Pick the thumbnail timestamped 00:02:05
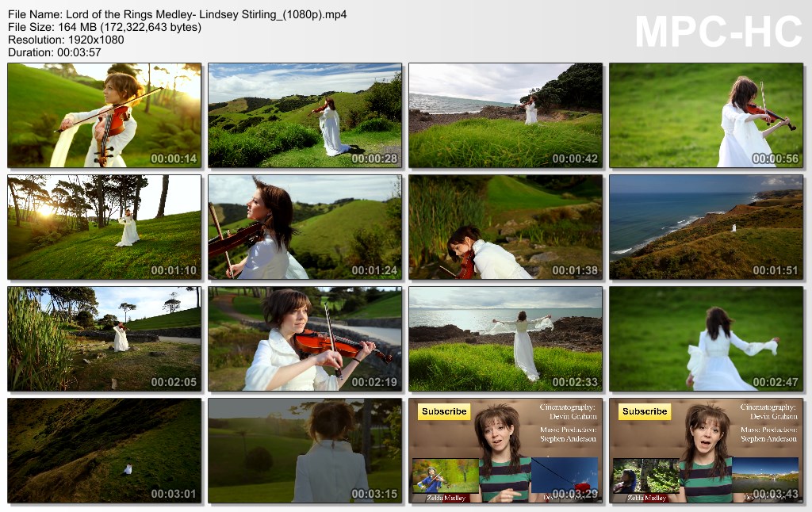The image size is (812, 512). pyautogui.click(x=105, y=339)
